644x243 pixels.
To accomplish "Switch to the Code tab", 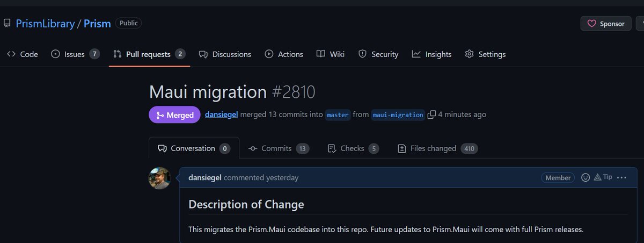I will click(x=23, y=54).
